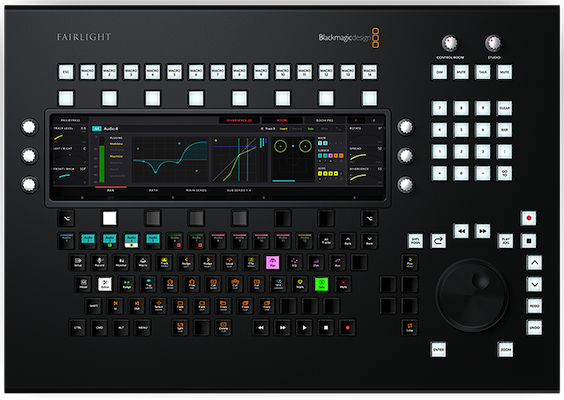The height and width of the screenshot is (400, 564).
Task: Click the large jog wheel
Action: click(472, 295)
